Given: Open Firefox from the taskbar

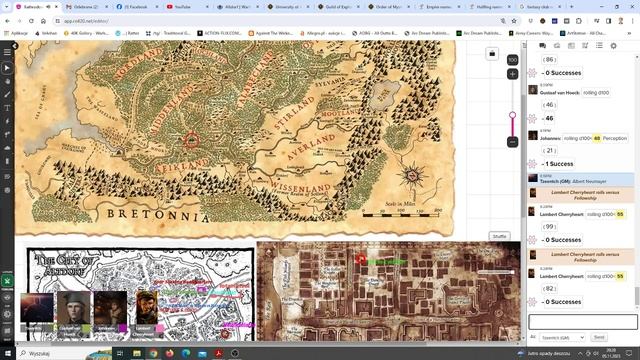Looking at the screenshot, I should (x=169, y=353).
